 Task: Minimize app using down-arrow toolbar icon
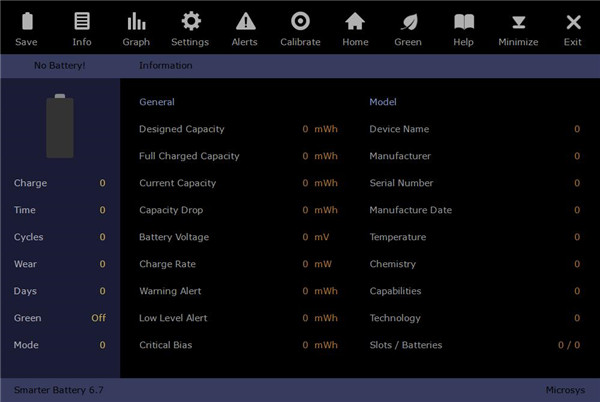click(518, 22)
